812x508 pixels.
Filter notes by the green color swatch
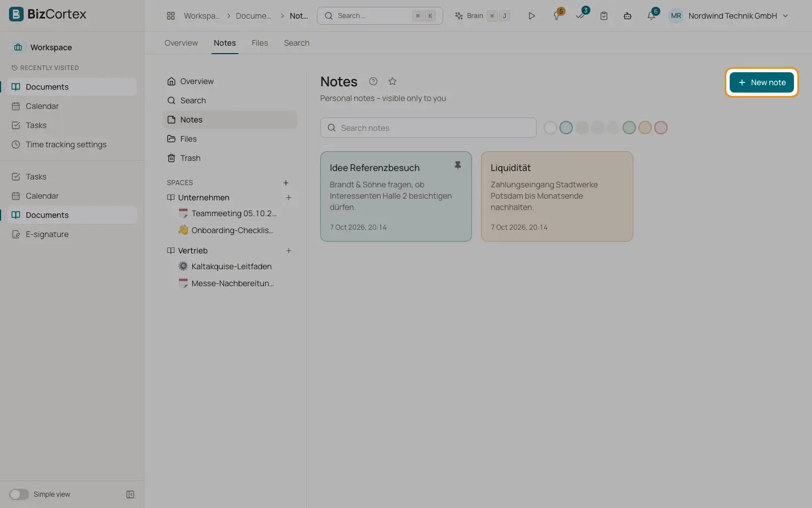[629, 128]
